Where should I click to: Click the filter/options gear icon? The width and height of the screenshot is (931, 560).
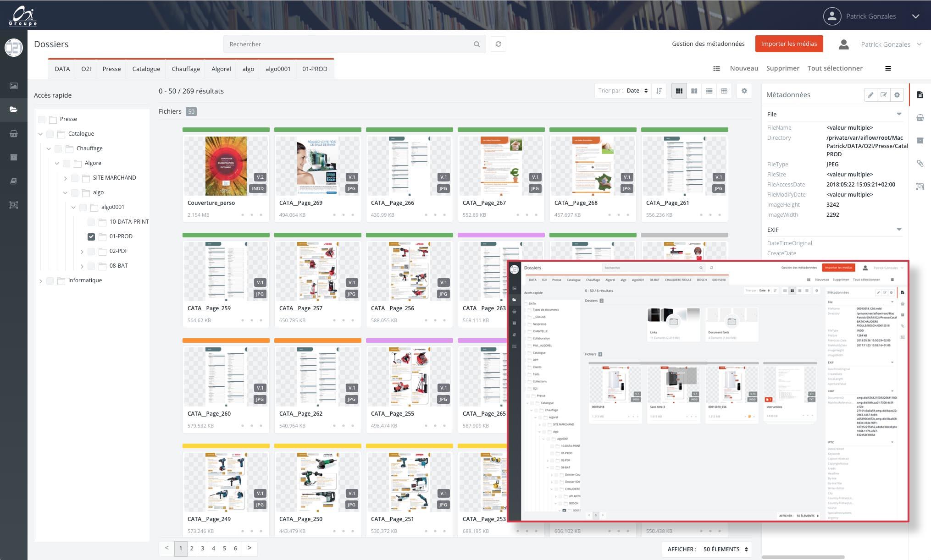745,91
